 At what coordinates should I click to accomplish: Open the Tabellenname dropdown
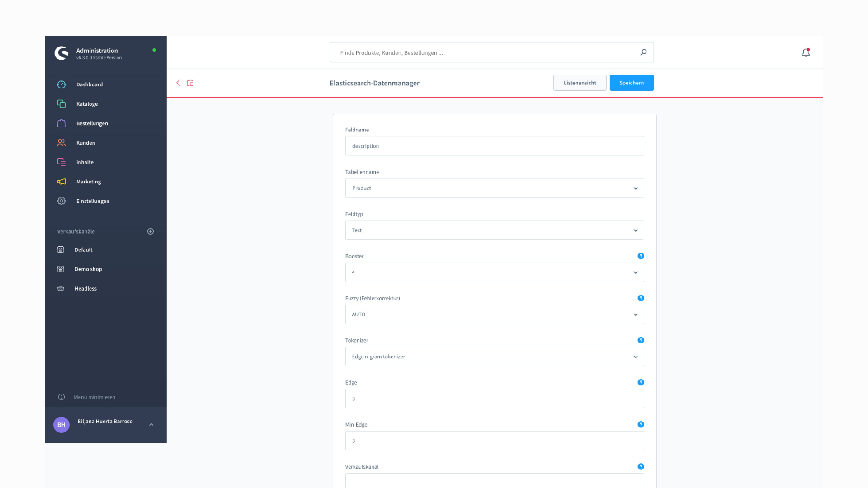pos(494,188)
